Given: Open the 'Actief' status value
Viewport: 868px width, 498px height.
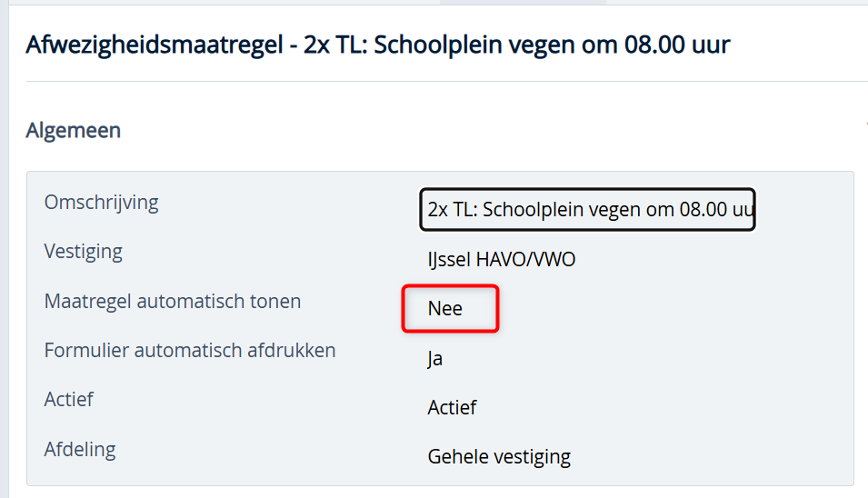Looking at the screenshot, I should 452,407.
